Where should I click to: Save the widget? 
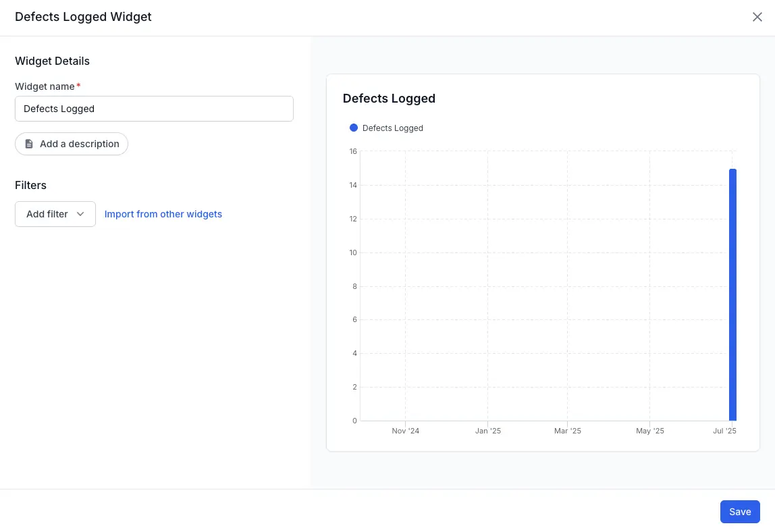point(739,512)
